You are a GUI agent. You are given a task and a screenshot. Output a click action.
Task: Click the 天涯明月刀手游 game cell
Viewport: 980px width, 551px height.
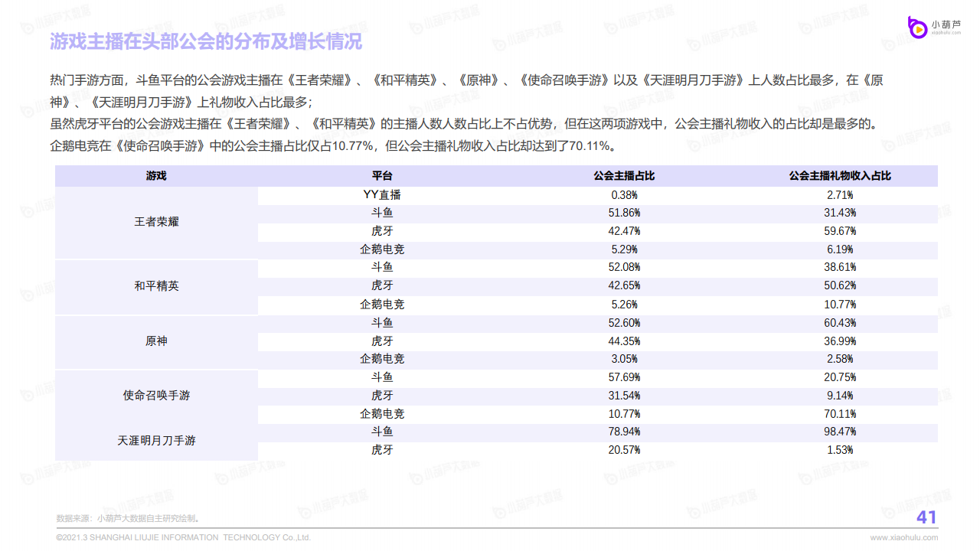156,441
